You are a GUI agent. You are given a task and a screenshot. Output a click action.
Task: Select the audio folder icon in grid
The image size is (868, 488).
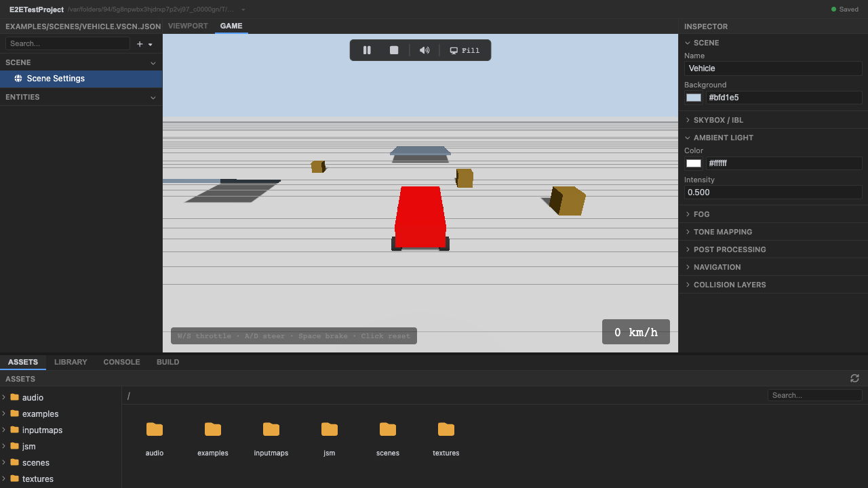coord(155,429)
